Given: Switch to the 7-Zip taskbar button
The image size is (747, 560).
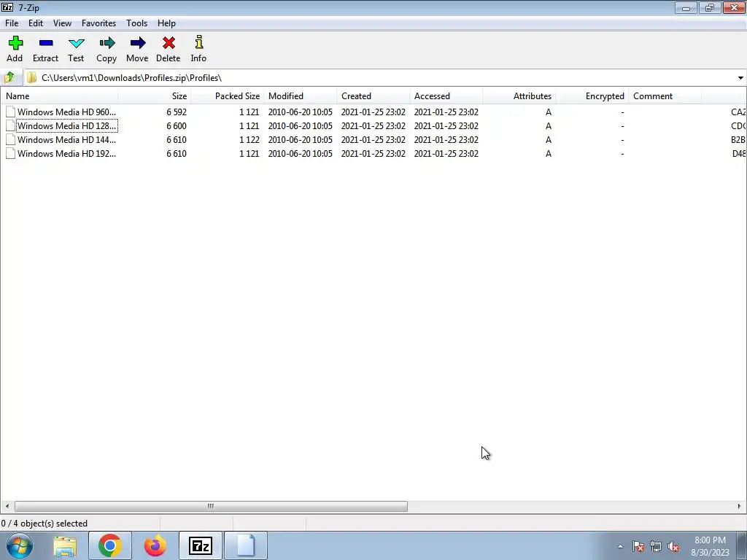Looking at the screenshot, I should [x=201, y=545].
